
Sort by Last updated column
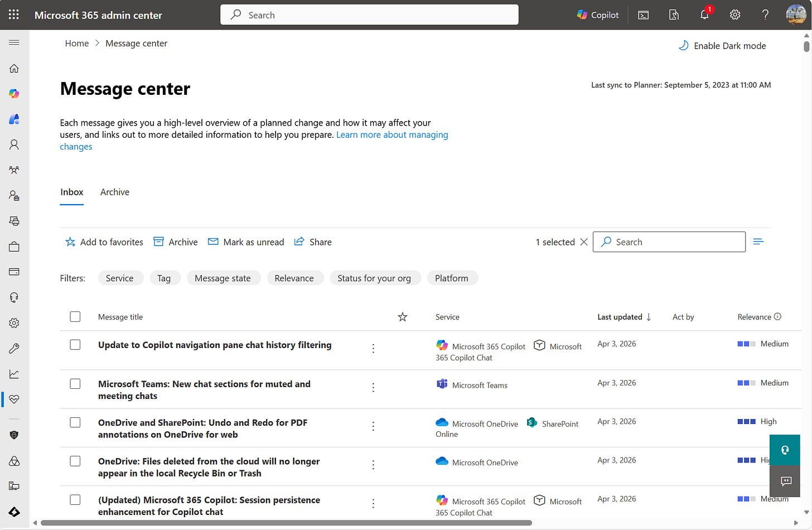coord(624,317)
